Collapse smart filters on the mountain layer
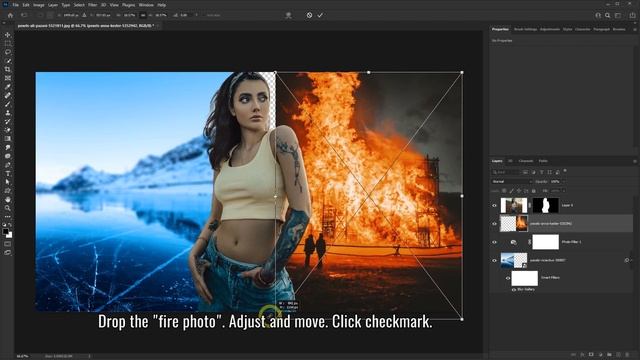Image resolution: width=640 pixels, height=360 pixels. point(631,260)
